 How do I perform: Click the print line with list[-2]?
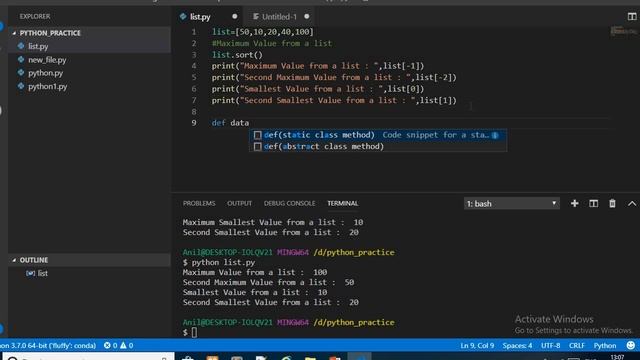click(334, 78)
